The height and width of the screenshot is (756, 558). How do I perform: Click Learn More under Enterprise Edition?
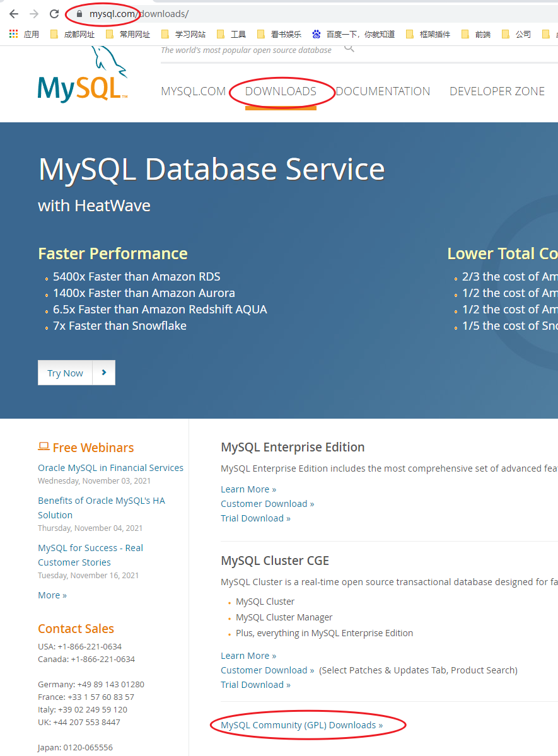point(248,489)
